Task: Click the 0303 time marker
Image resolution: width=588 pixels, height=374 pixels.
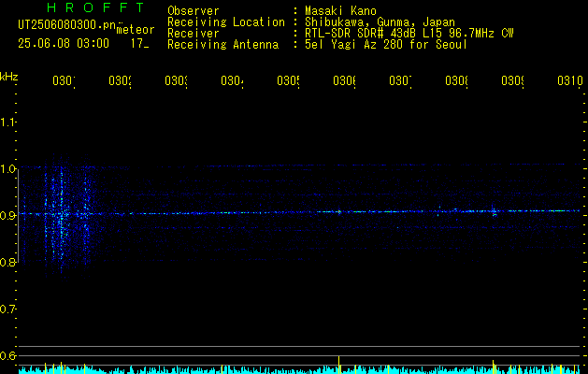Action: pyautogui.click(x=176, y=80)
